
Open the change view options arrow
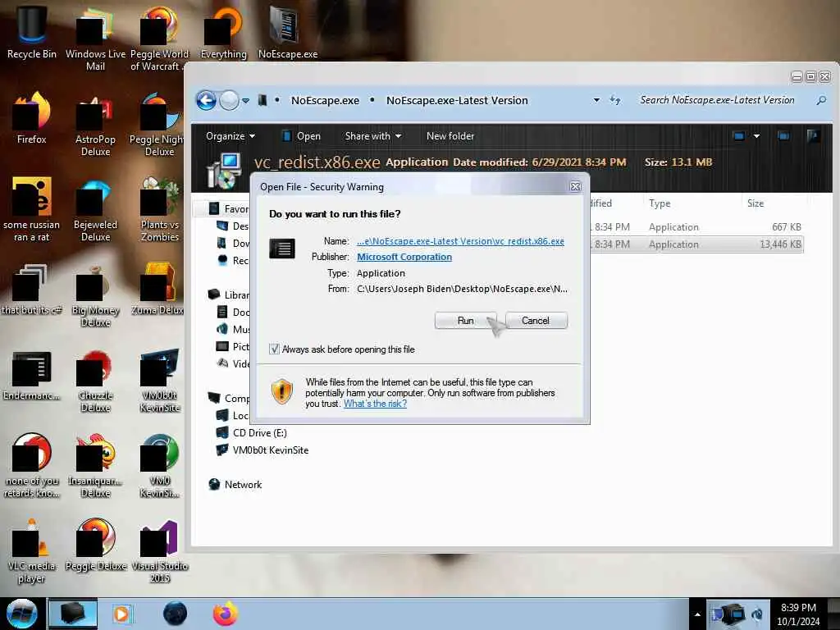(x=756, y=136)
